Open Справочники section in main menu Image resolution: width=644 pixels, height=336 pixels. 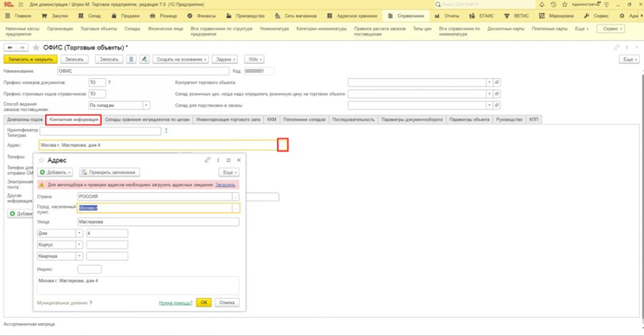click(x=406, y=16)
